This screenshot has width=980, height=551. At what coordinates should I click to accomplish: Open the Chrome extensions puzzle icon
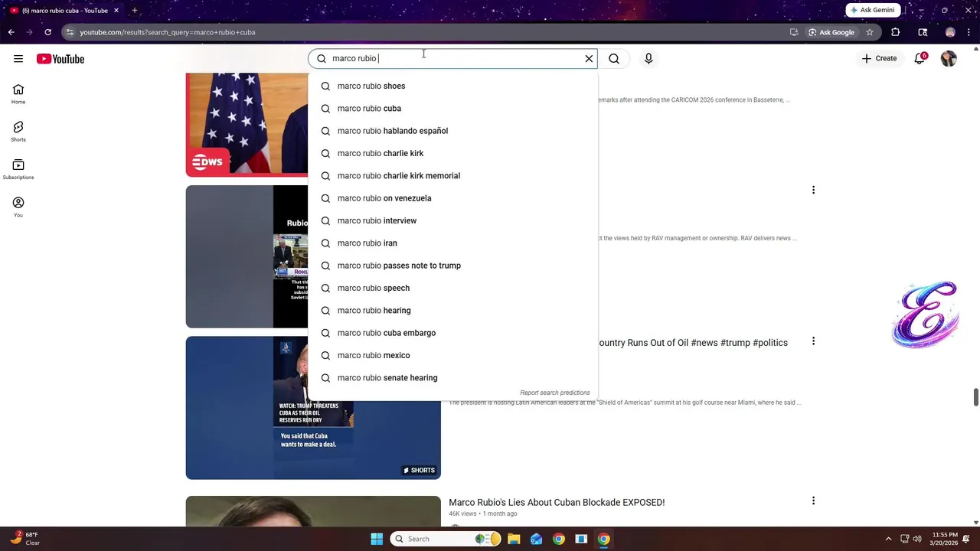point(896,32)
